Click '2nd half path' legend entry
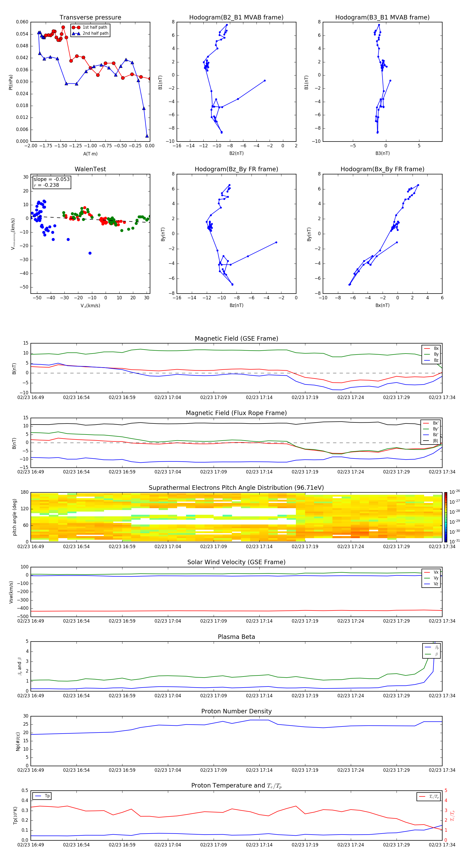 point(90,33)
